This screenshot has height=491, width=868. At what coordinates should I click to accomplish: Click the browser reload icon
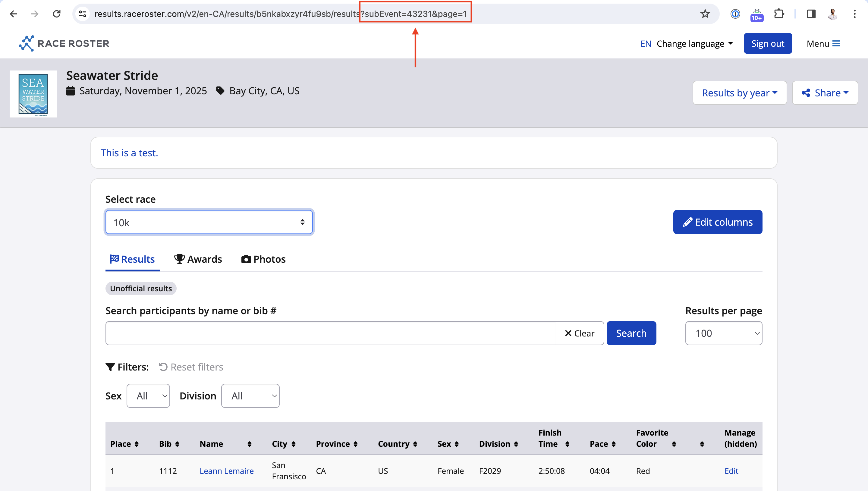(57, 14)
